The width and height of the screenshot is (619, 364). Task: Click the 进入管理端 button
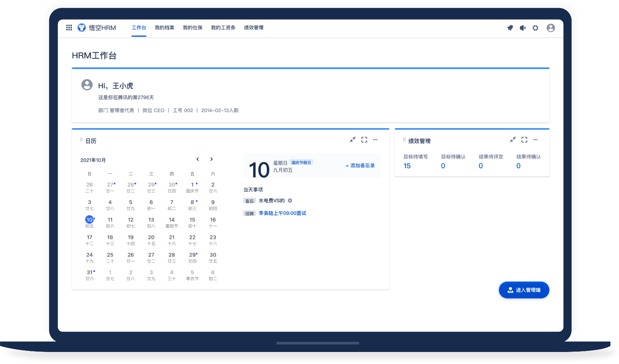524,290
